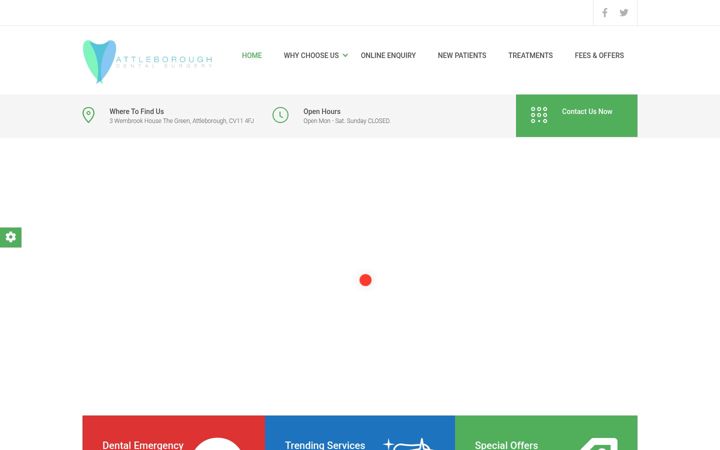The width and height of the screenshot is (720, 450).
Task: Open the Special Offers green card
Action: coord(546,433)
